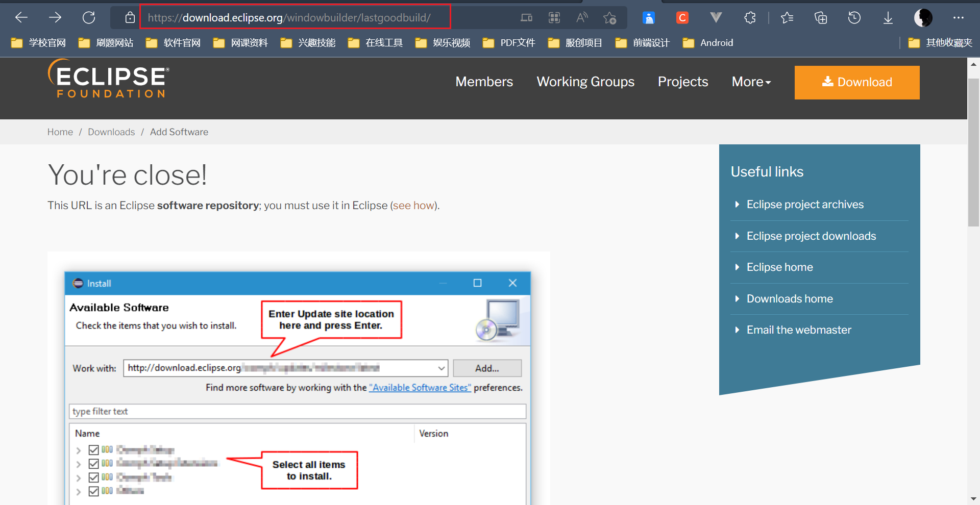Expand the More dropdown menu
This screenshot has width=980, height=505.
pyautogui.click(x=751, y=82)
